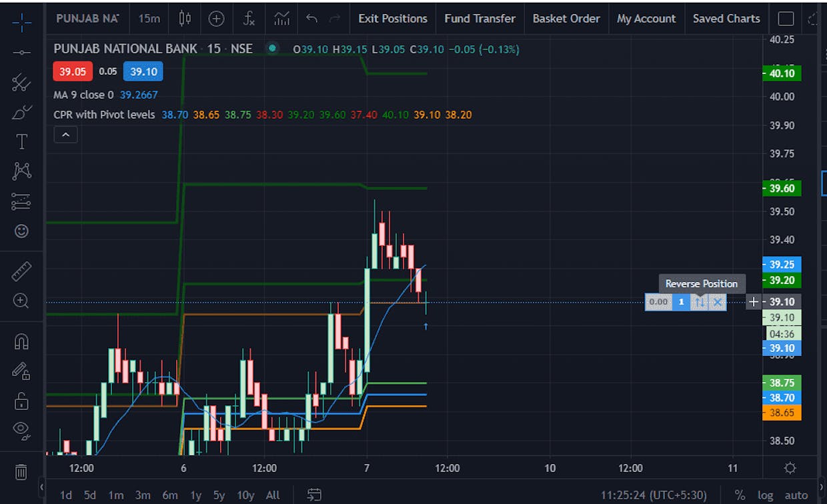Viewport: 827px width, 504px height.
Task: Open the go to date calendar icon
Action: [314, 495]
